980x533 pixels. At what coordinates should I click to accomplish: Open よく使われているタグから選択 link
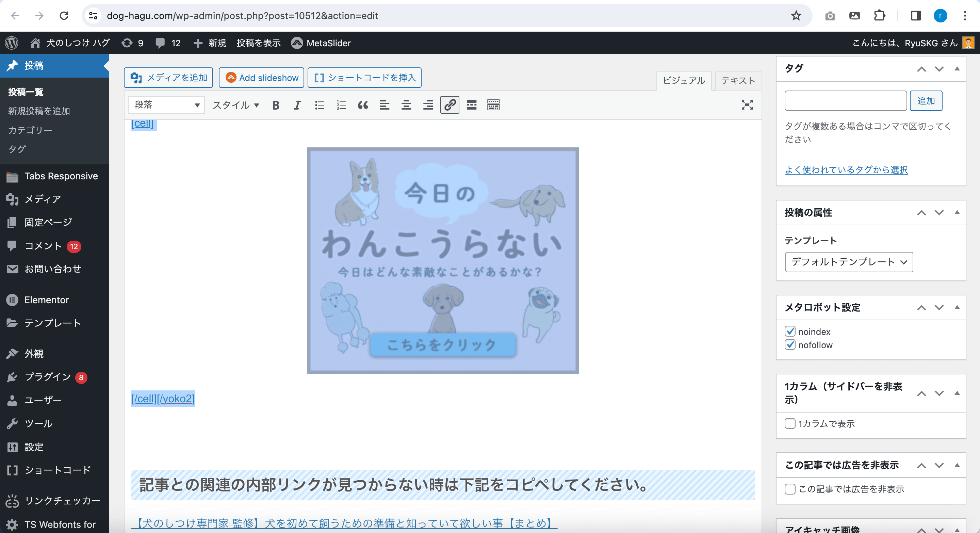click(x=846, y=170)
